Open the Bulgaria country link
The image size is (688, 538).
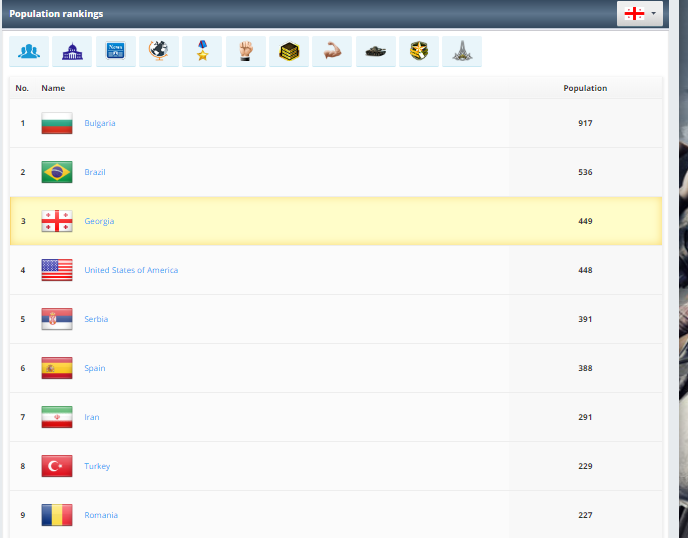click(100, 123)
